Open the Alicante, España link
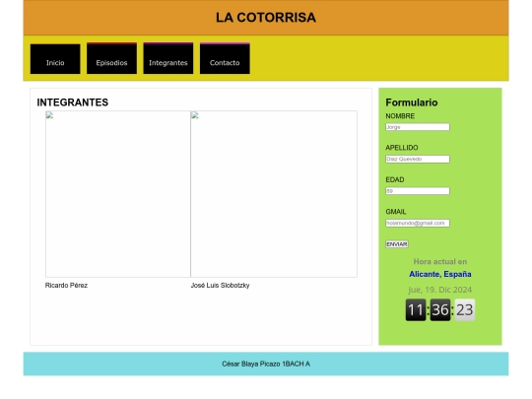532x399 pixels. (440, 274)
